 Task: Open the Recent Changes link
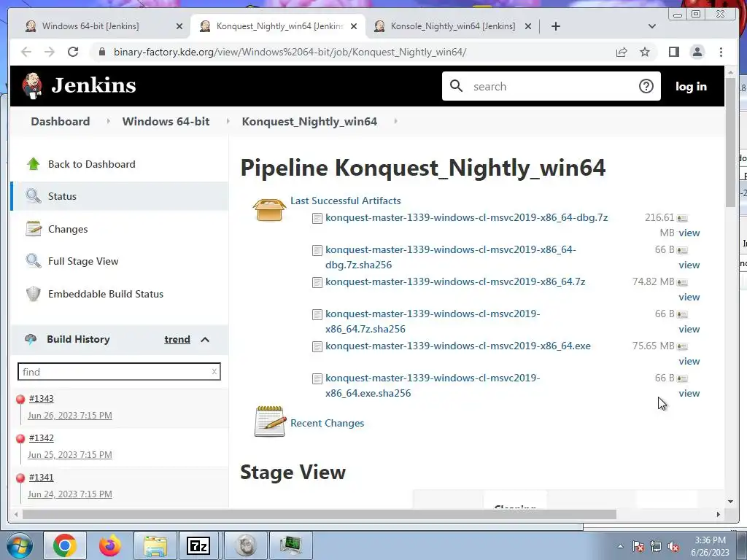point(327,423)
